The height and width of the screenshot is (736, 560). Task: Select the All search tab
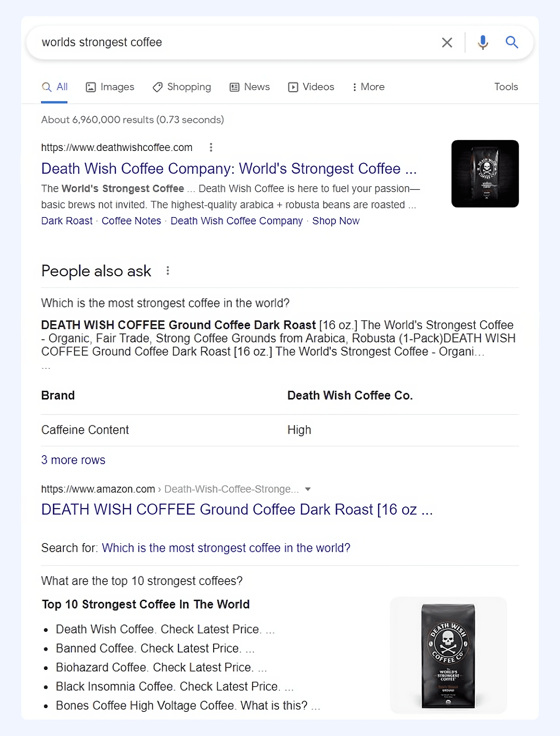point(54,87)
